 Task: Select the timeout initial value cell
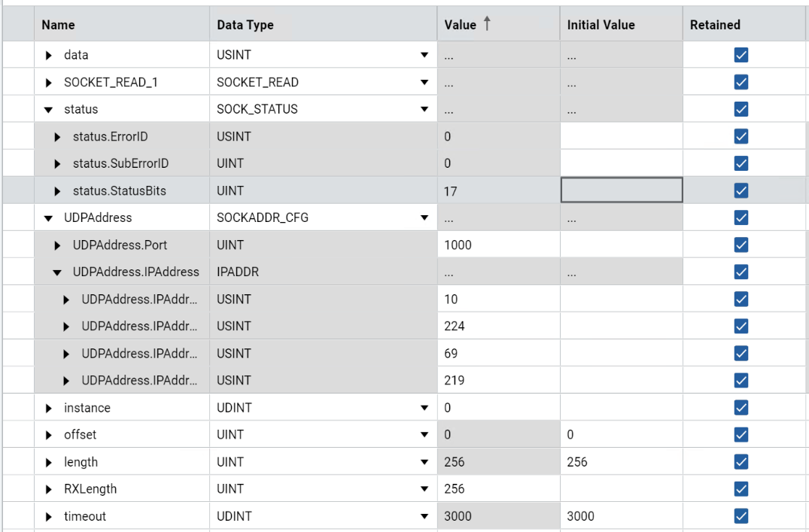point(620,516)
